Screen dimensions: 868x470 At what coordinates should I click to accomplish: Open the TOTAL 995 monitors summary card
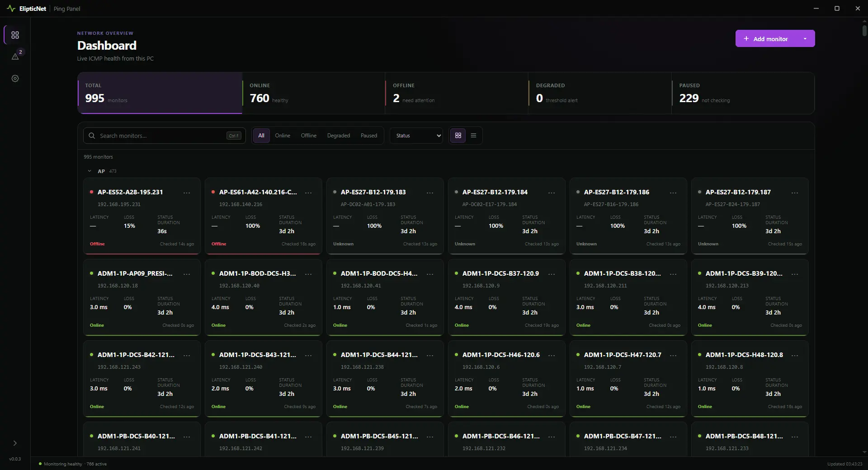(160, 93)
